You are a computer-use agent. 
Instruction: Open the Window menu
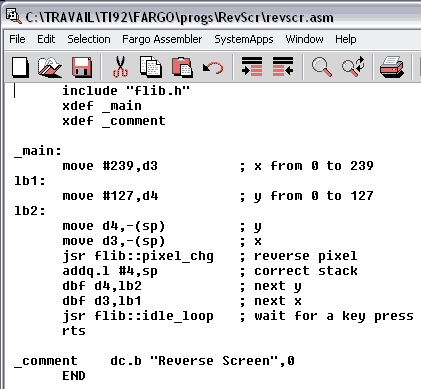[304, 39]
